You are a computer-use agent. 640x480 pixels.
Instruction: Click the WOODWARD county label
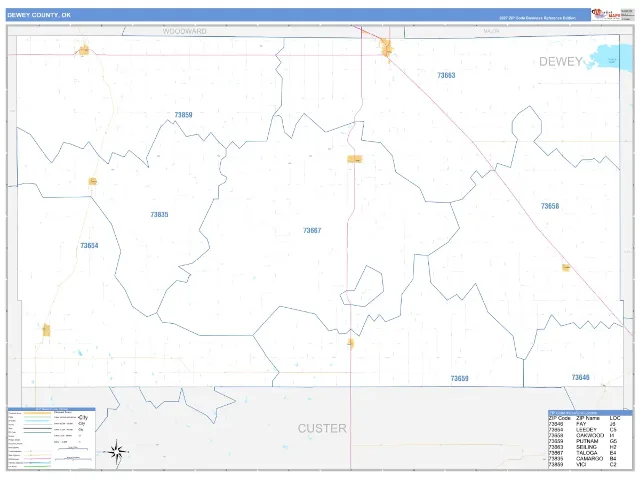click(184, 31)
